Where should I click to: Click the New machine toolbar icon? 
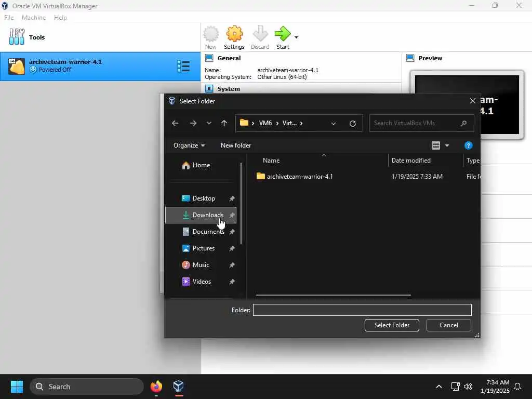pyautogui.click(x=211, y=37)
